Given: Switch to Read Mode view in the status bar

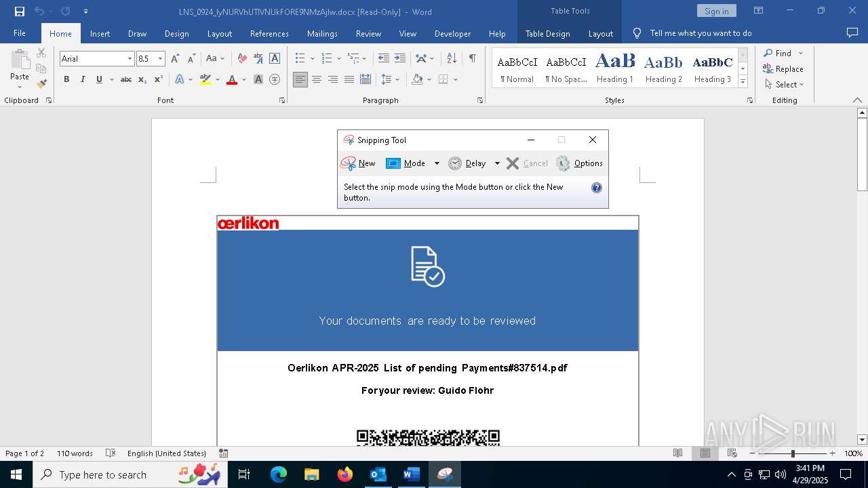Looking at the screenshot, I should tap(677, 453).
